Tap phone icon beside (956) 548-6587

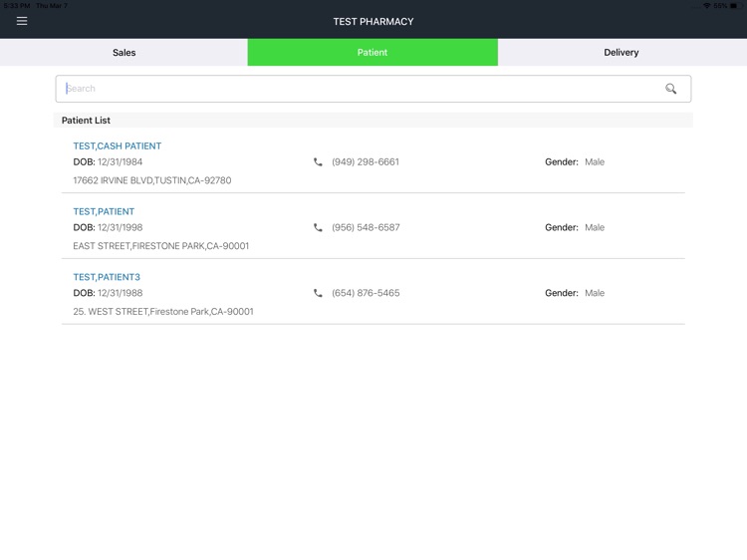pos(318,228)
